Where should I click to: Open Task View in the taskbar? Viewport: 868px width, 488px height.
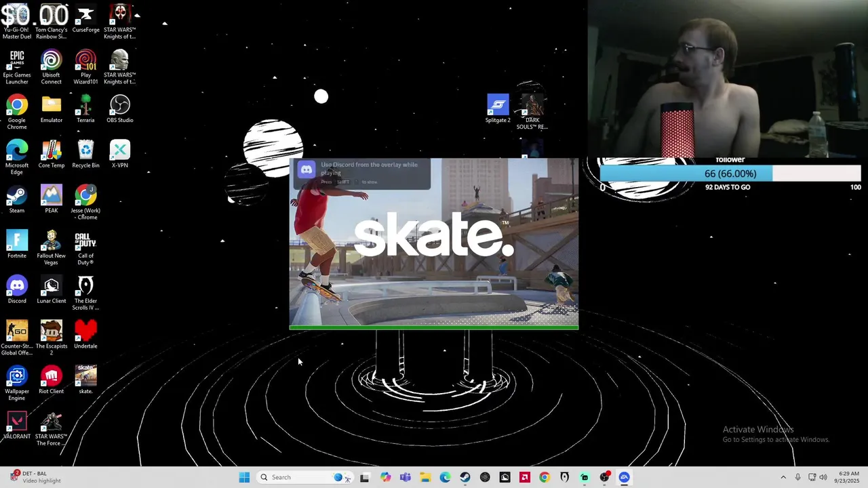point(364,477)
